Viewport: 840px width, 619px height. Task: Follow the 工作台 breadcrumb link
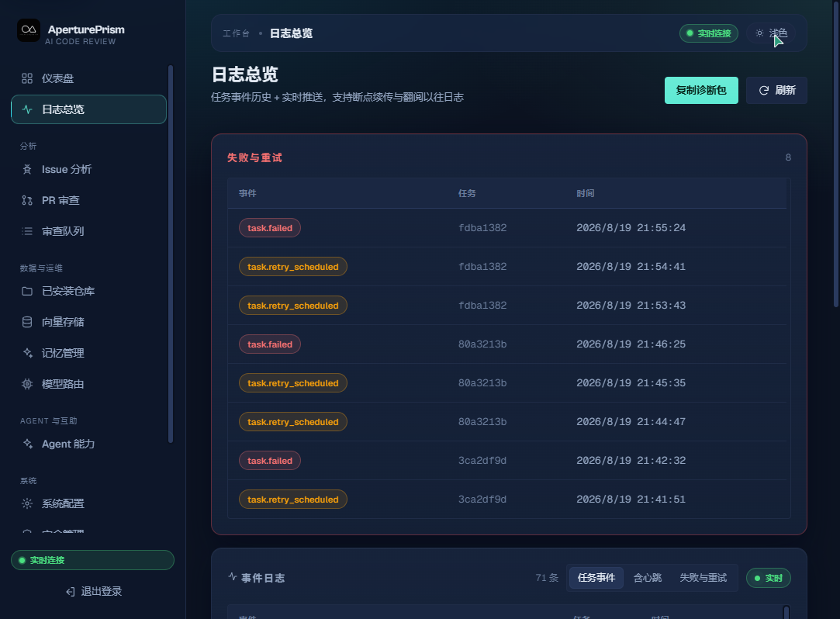point(237,34)
